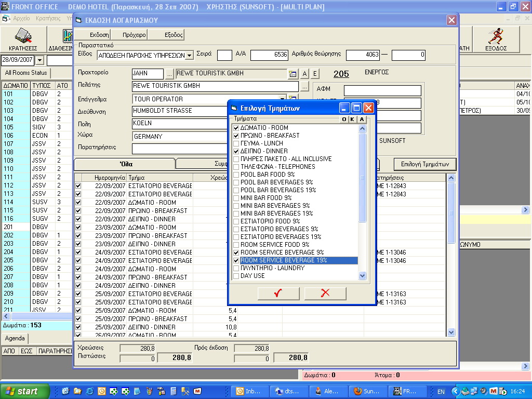Uncheck ROOM SERVICE BEVERAGE 9%
This screenshot has height=399, width=532.
click(x=236, y=253)
